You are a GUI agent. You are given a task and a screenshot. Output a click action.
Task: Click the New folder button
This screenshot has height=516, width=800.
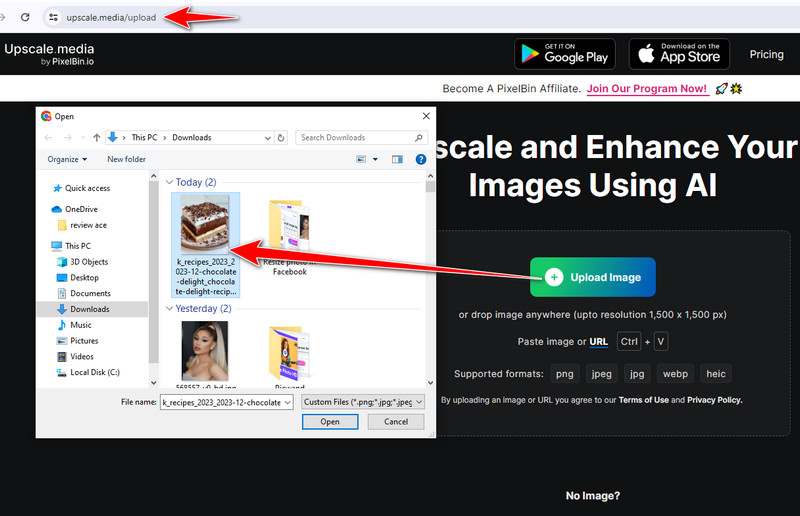[127, 159]
